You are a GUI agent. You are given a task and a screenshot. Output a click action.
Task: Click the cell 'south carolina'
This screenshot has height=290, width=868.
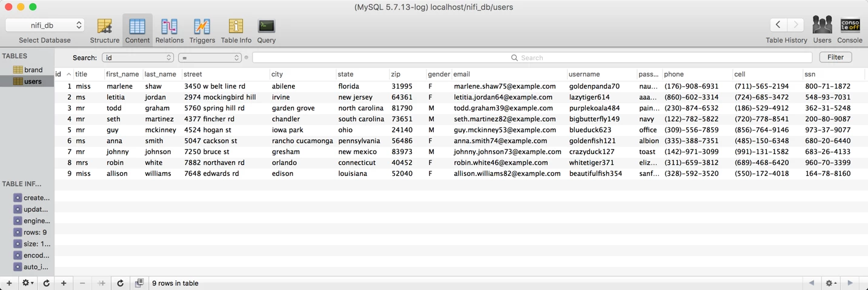coord(361,119)
